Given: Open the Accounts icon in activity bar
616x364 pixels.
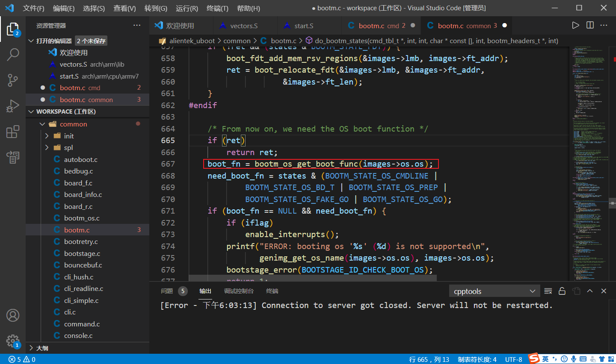Looking at the screenshot, I should tap(13, 315).
